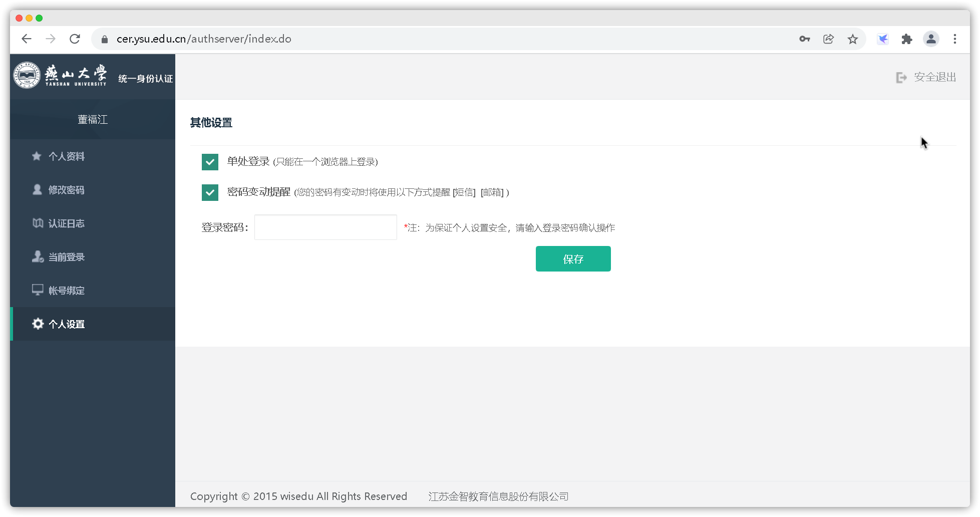This screenshot has width=980, height=517.
Task: Click the password key icon in address bar
Action: click(x=804, y=39)
